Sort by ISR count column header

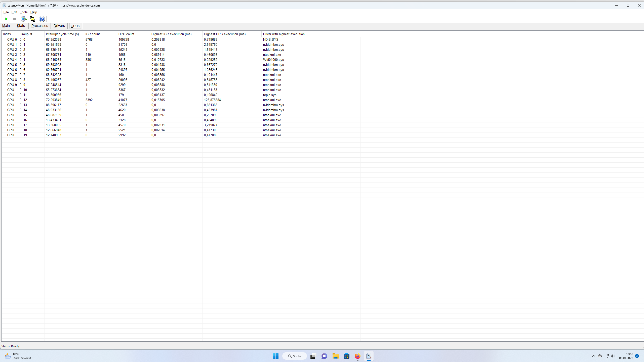(x=93, y=34)
